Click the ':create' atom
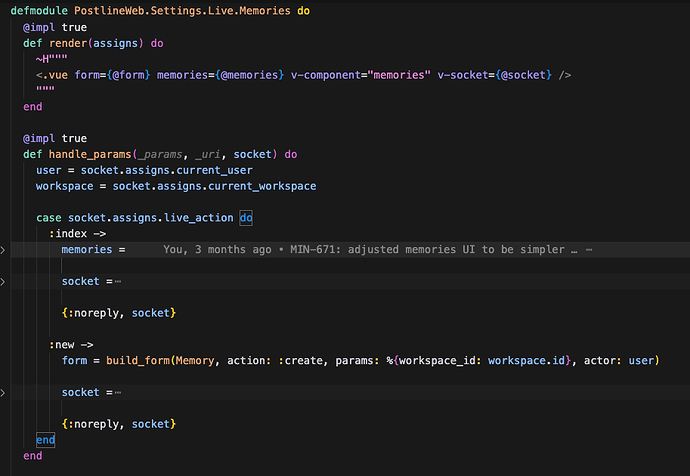 [300, 360]
